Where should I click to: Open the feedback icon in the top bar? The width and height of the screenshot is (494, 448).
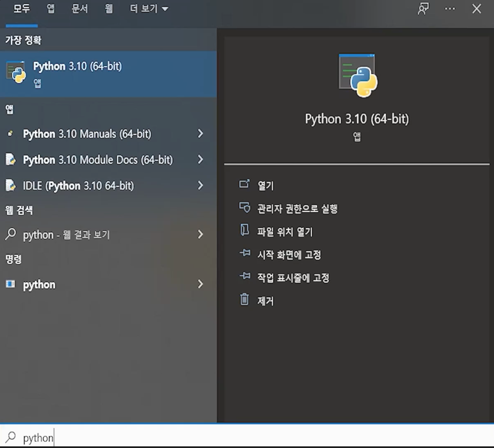423,9
